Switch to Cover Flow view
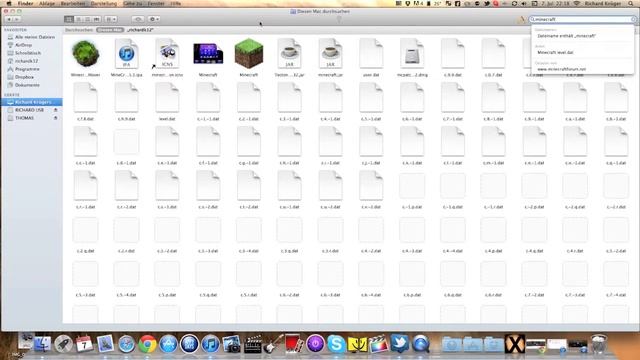 coord(96,19)
